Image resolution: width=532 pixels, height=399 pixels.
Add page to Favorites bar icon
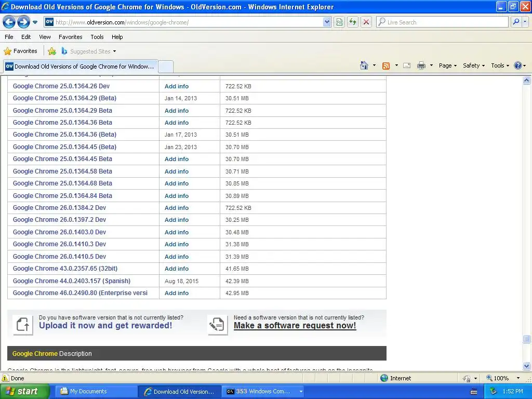[x=52, y=51]
